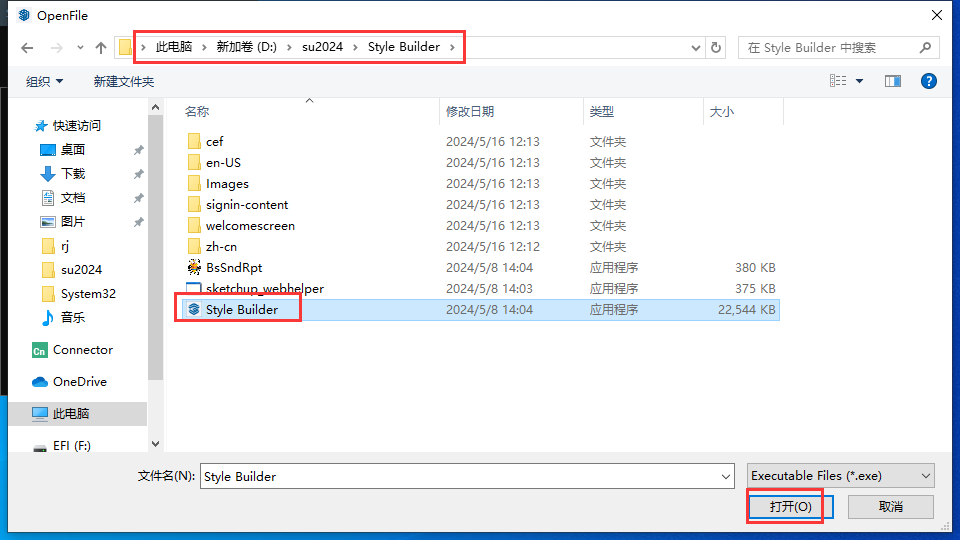Open help with the question mark icon
Viewport: 960px width, 540px height.
point(929,81)
